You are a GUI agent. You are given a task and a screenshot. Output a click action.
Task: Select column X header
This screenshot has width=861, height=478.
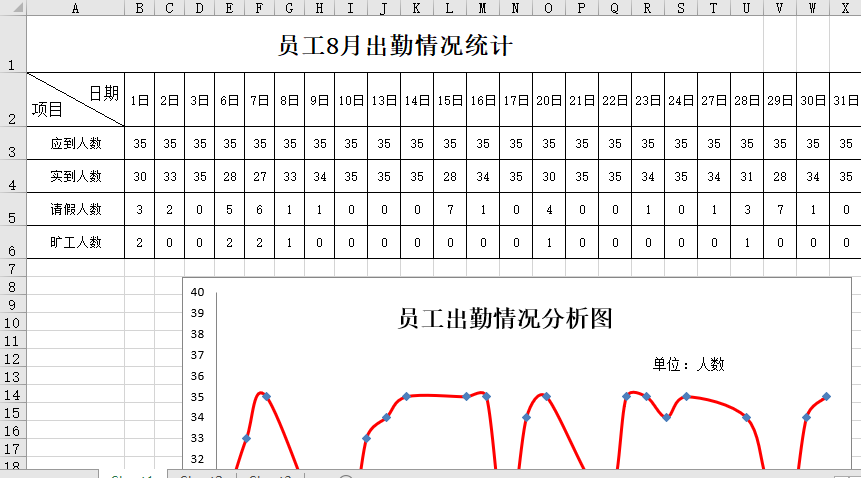tap(846, 8)
